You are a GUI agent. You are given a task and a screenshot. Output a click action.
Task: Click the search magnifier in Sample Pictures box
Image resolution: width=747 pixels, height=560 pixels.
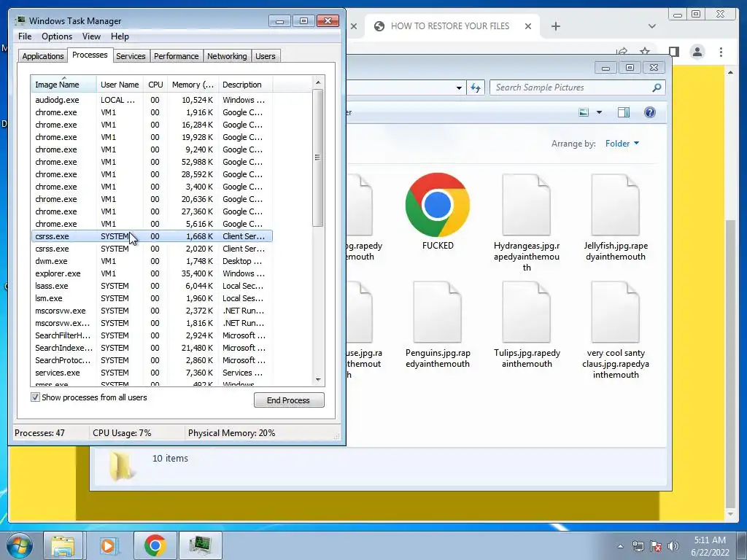pyautogui.click(x=657, y=87)
